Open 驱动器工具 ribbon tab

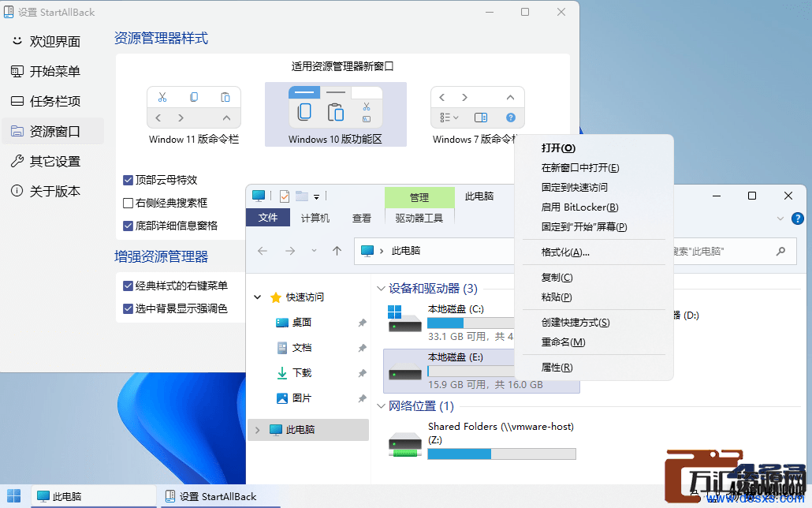tap(419, 219)
